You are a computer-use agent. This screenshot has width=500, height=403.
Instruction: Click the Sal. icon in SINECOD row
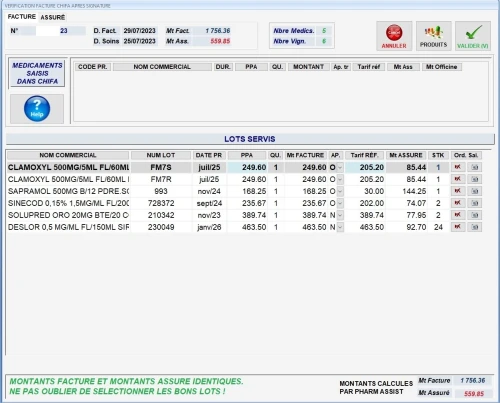click(475, 203)
